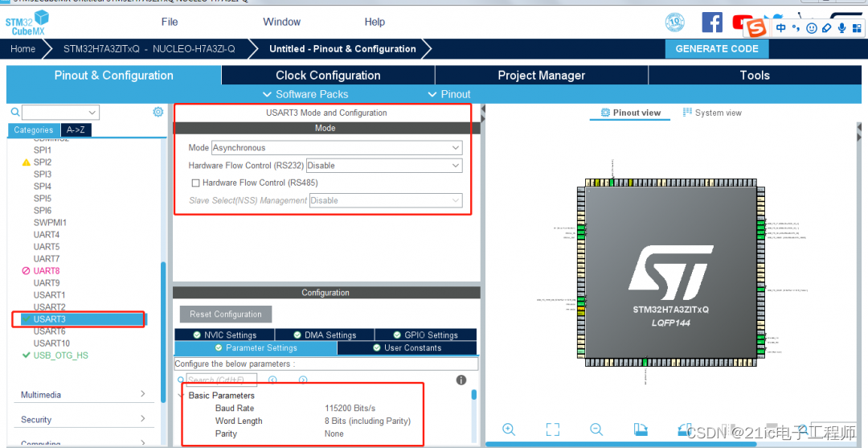Open the USART3 Mode dropdown
Viewport: 868px width, 448px height.
(x=337, y=148)
